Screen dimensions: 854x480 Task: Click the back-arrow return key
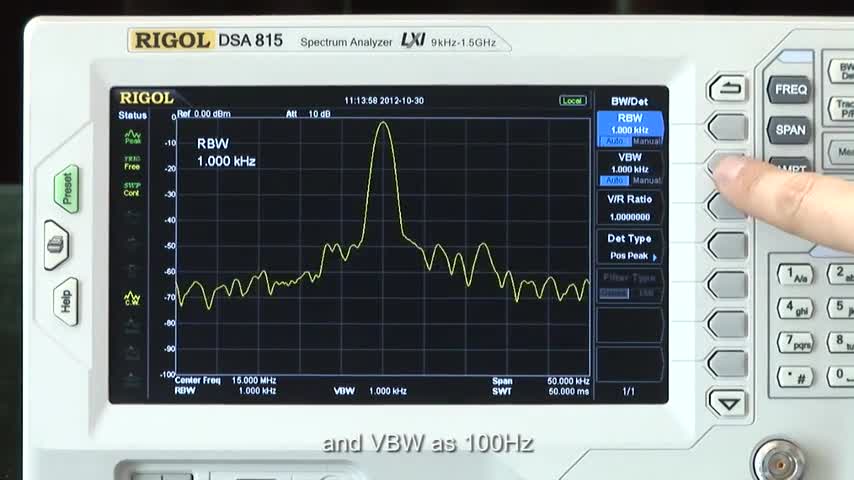(x=727, y=88)
